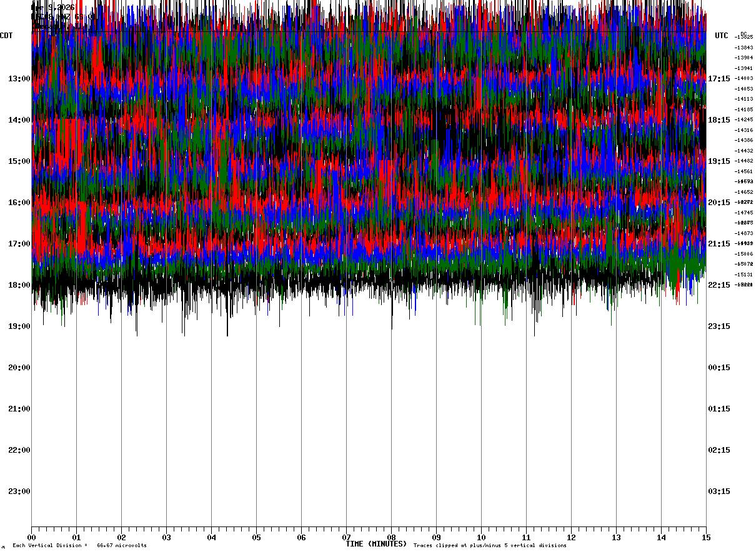Click minute 15 on the time axis

coord(706,537)
